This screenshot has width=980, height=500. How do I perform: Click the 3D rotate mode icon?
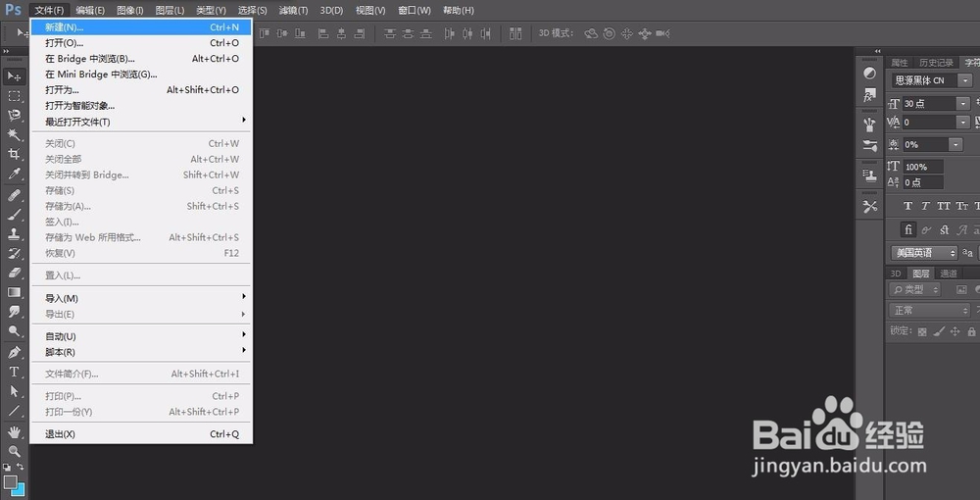pyautogui.click(x=591, y=33)
